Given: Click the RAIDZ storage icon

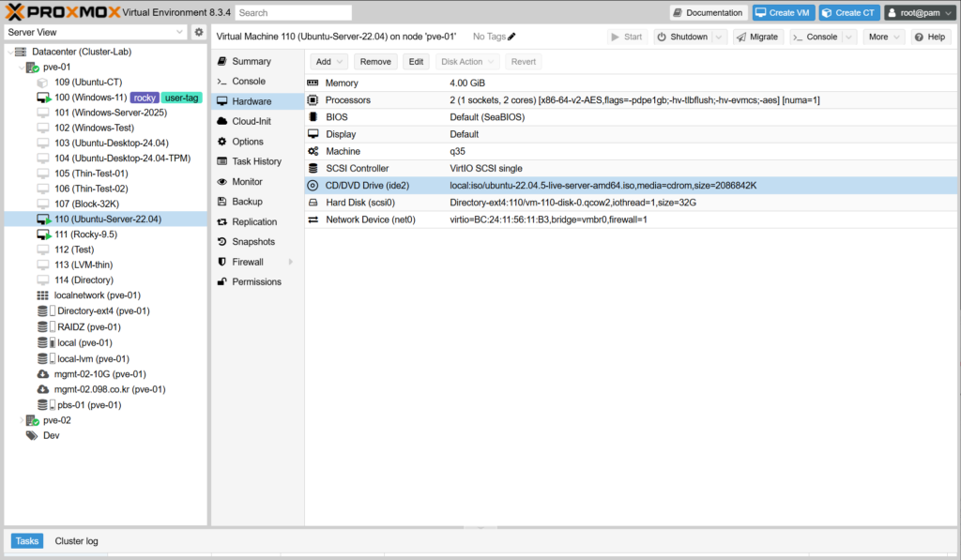Looking at the screenshot, I should [x=43, y=326].
